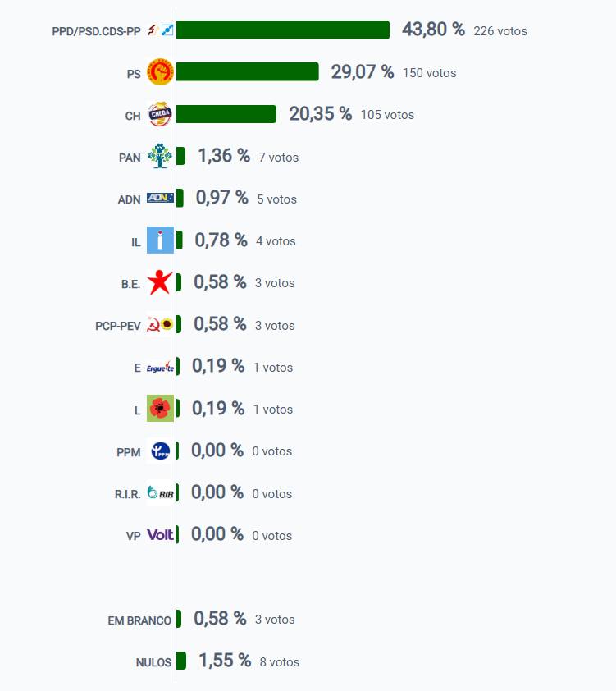Click the IL blue party icon

160,240
